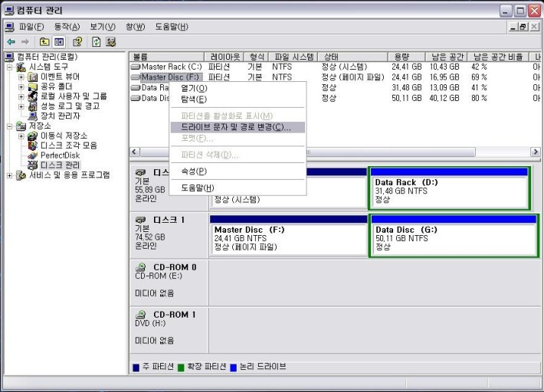Expand 서비스 및 응용 프로그램 node
Image resolution: width=544 pixels, height=392 pixels.
[x=10, y=175]
